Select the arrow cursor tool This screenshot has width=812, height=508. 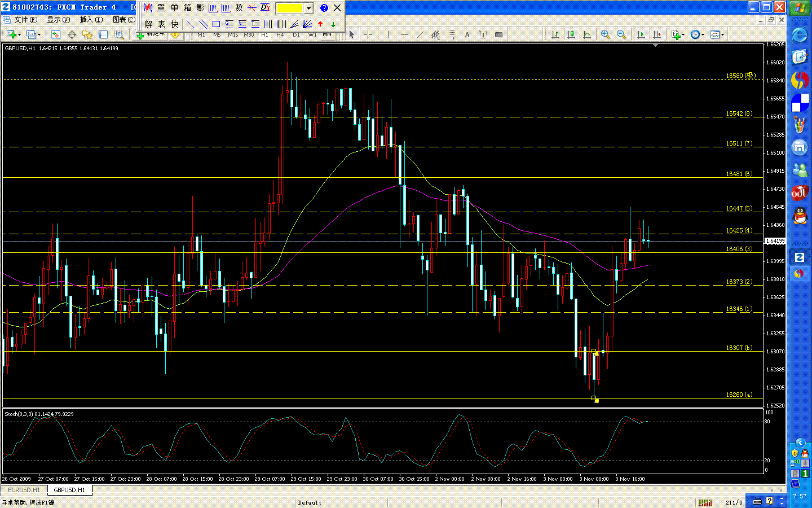click(352, 34)
